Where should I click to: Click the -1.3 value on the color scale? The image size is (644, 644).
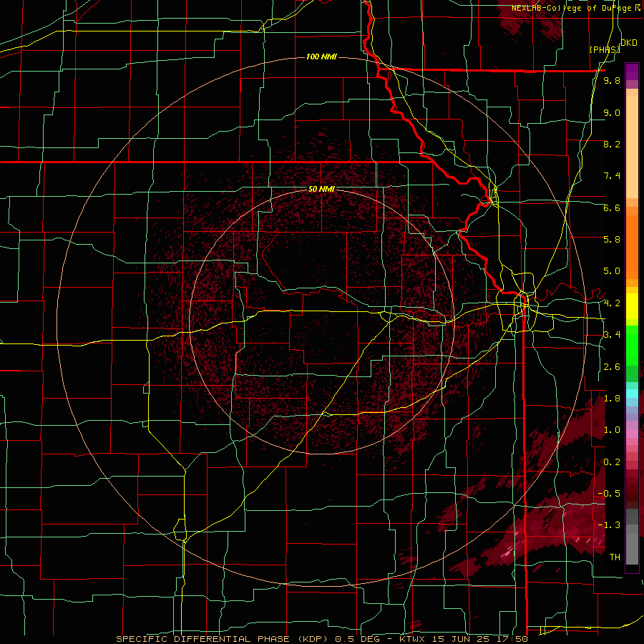pos(609,525)
